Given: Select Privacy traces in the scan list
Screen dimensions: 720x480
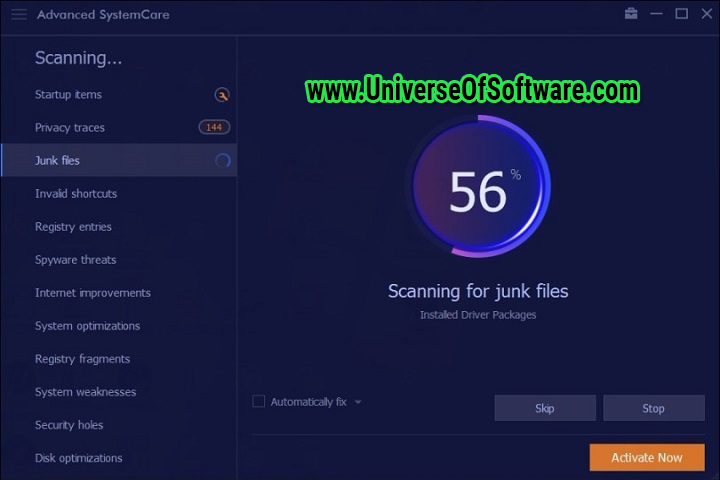Looking at the screenshot, I should [119, 128].
